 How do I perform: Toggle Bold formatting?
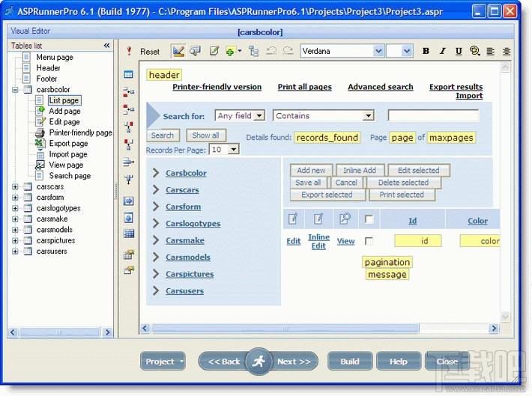pos(426,51)
